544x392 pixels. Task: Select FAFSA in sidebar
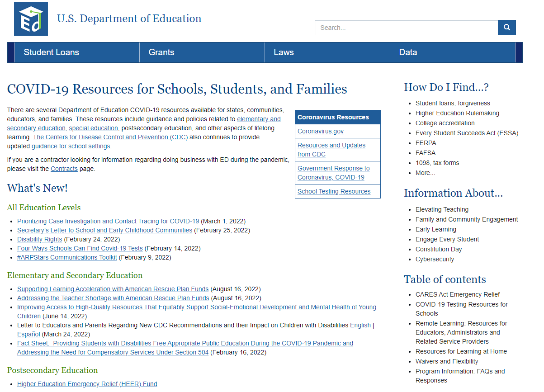(426, 153)
